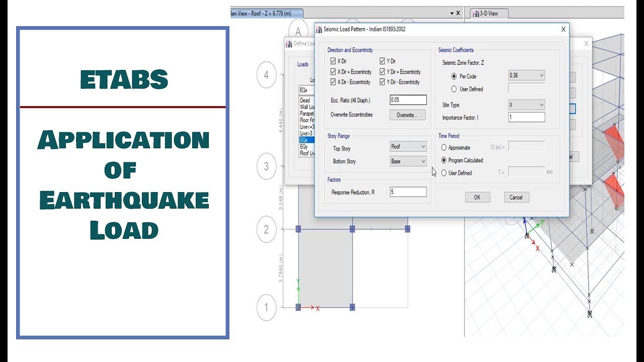Select Dead in the load list
The image size is (644, 362).
(x=305, y=101)
